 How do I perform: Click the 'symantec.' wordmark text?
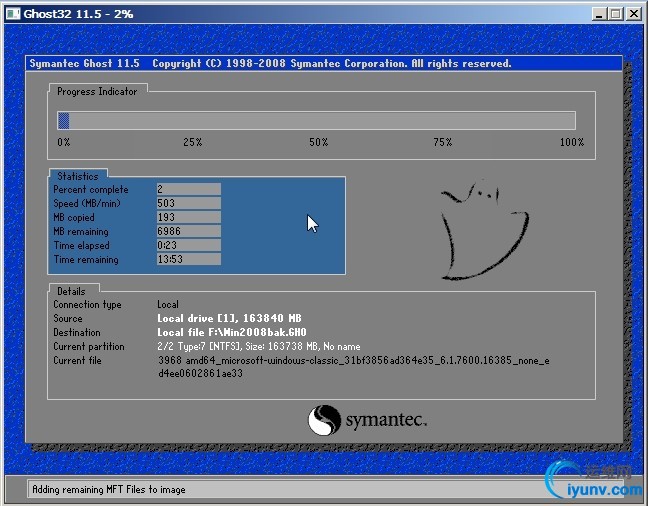(x=386, y=420)
